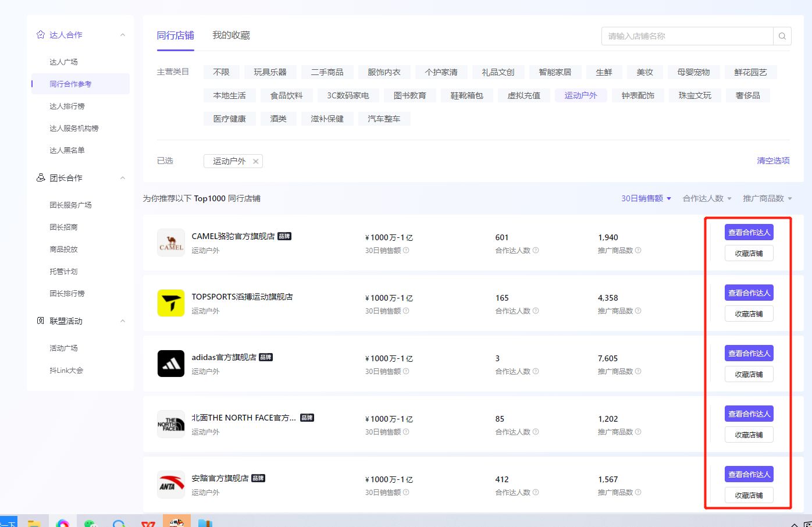Click 收藏店铺 for CAMEL骆驼官方旗舰店
The height and width of the screenshot is (527, 812).
749,253
